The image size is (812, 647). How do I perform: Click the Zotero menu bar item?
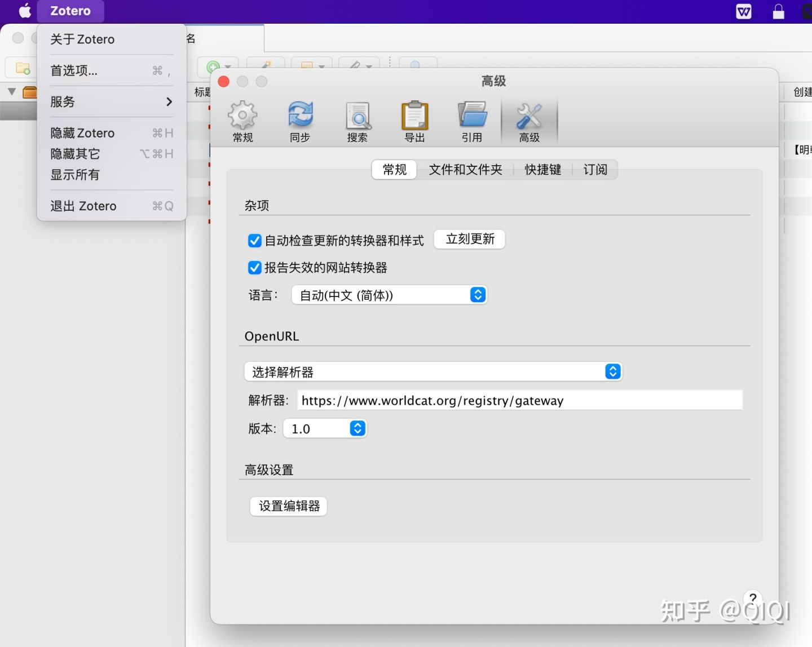70,11
